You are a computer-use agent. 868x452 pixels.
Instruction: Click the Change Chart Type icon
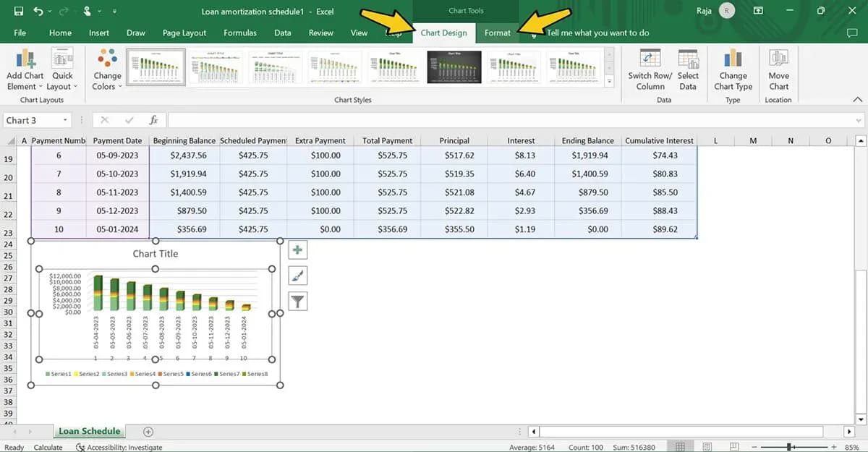point(733,59)
